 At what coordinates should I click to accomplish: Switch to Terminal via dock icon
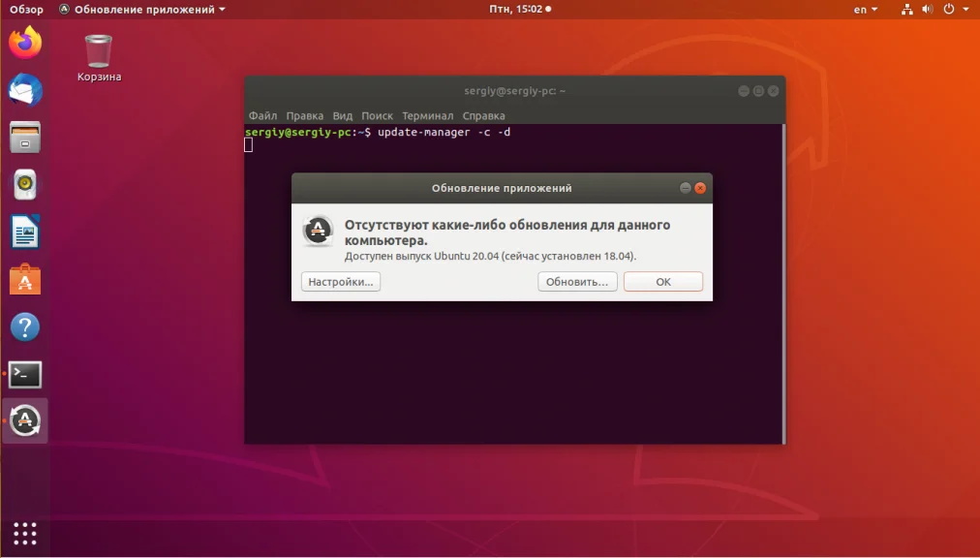(25, 375)
